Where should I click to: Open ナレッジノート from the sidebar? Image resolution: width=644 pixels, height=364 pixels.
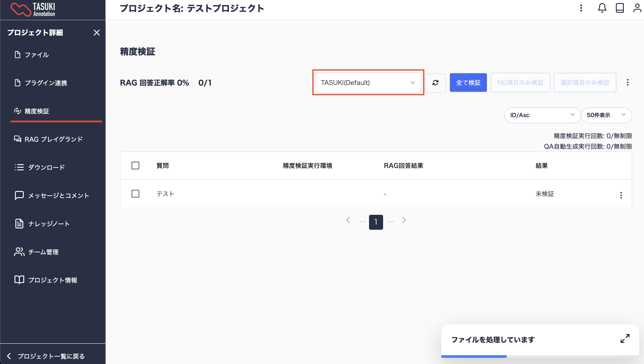click(x=49, y=224)
